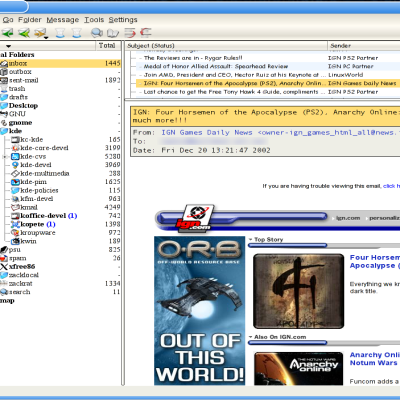Viewport: 400px width, 400px height.
Task: Click the inbox folder icon
Action: click(4, 63)
